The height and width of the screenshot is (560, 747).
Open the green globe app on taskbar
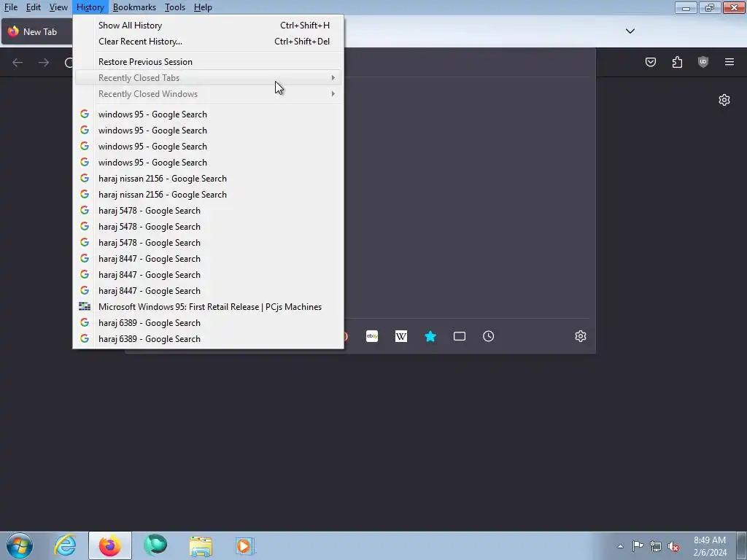pyautogui.click(x=155, y=545)
